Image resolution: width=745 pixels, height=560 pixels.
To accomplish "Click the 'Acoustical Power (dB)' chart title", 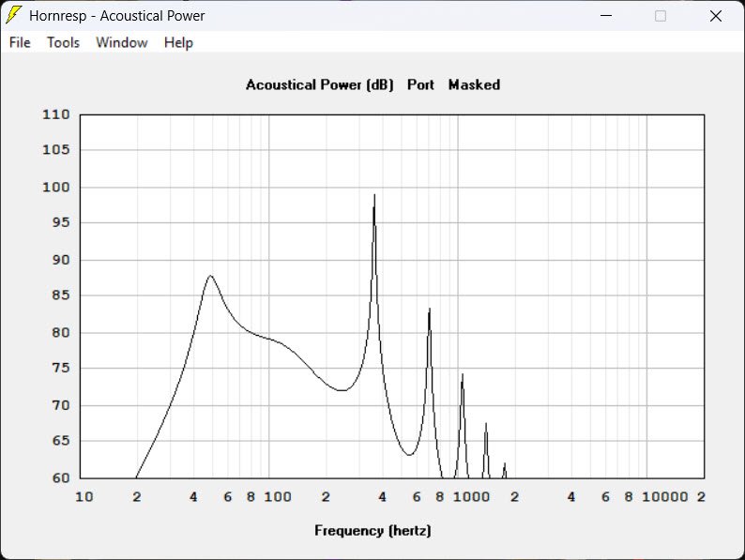I will [320, 85].
